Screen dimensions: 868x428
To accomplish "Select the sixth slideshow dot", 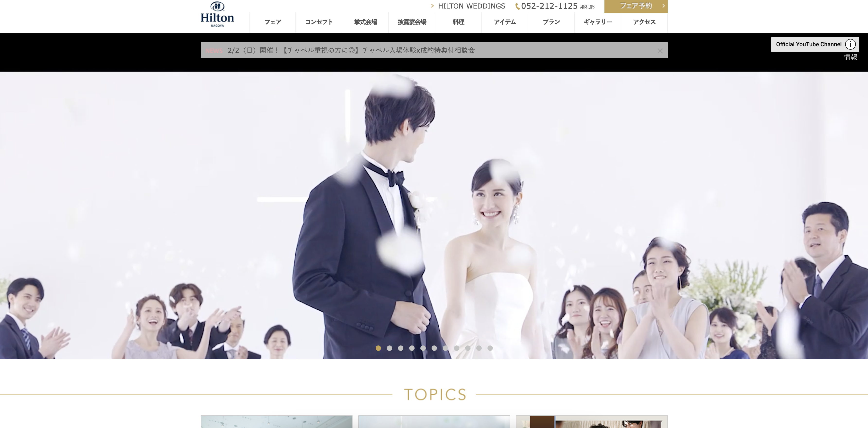I will tap(434, 348).
